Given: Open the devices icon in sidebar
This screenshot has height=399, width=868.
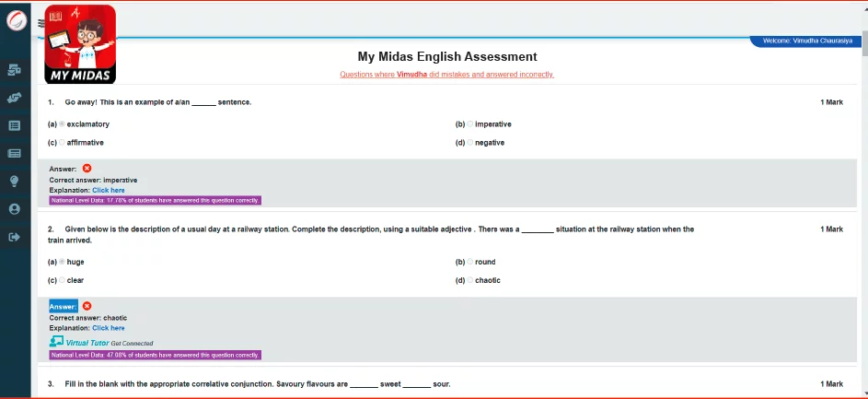Looking at the screenshot, I should (14, 69).
